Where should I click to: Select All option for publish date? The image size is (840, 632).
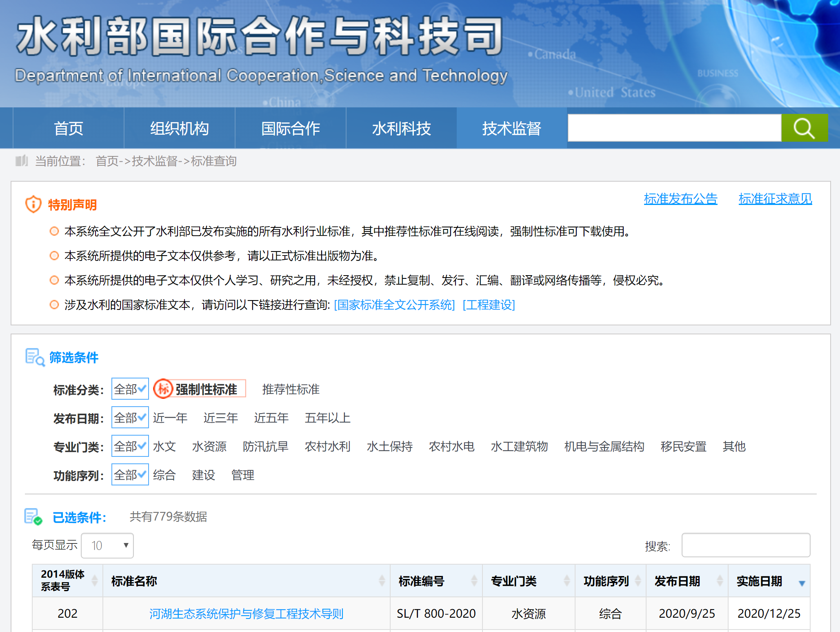pos(130,418)
